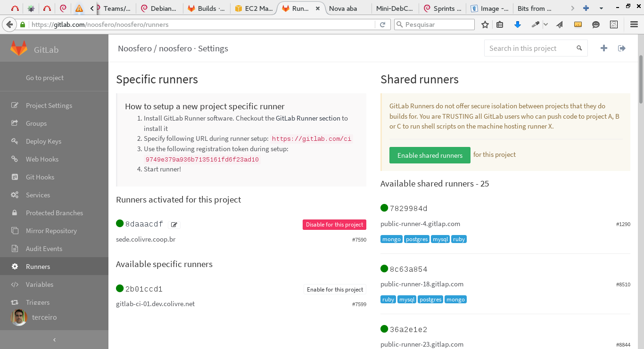Viewport: 644px width, 349px height.
Task: Edit runner 8daaacdf with the pencil icon
Action: (x=174, y=225)
